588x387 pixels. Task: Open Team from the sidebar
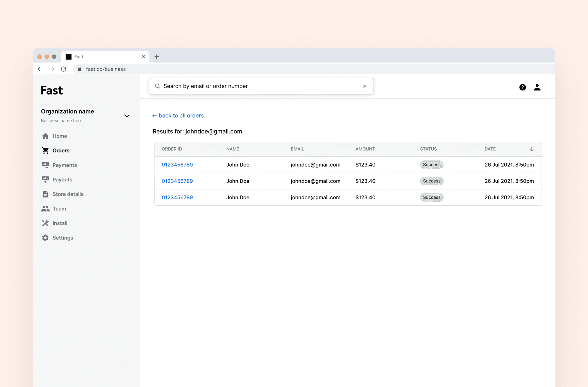click(x=59, y=208)
